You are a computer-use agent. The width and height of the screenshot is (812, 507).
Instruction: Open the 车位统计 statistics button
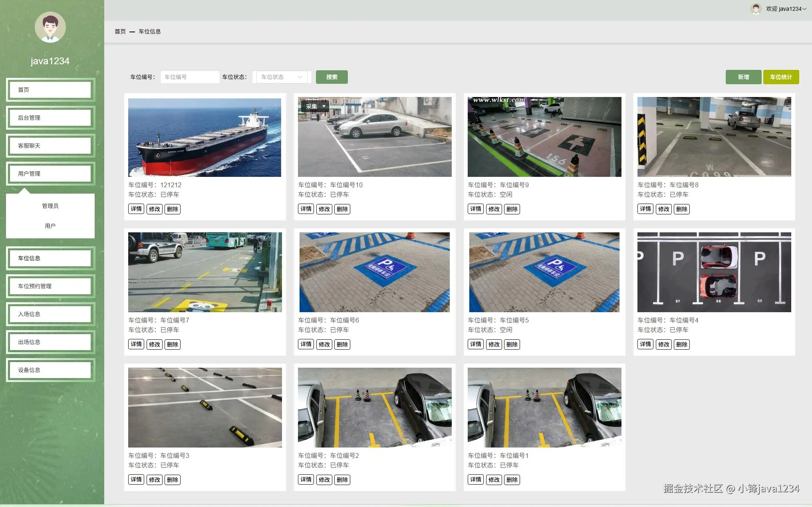click(x=780, y=77)
